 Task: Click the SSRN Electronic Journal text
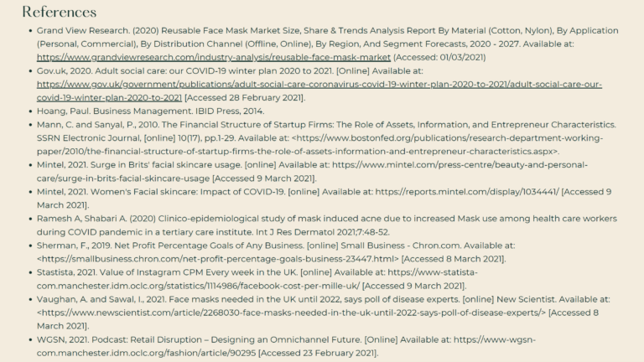click(89, 138)
